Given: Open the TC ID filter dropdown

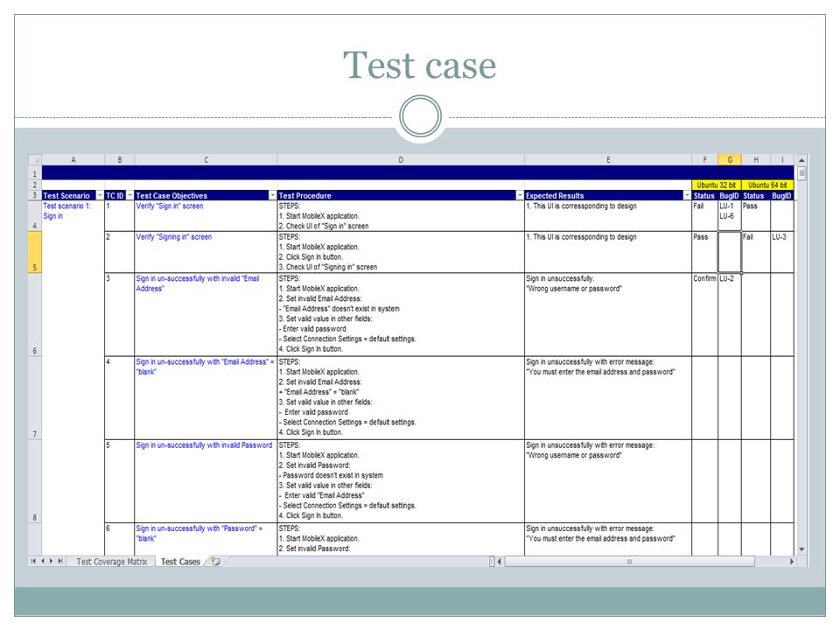Looking at the screenshot, I should point(129,195).
